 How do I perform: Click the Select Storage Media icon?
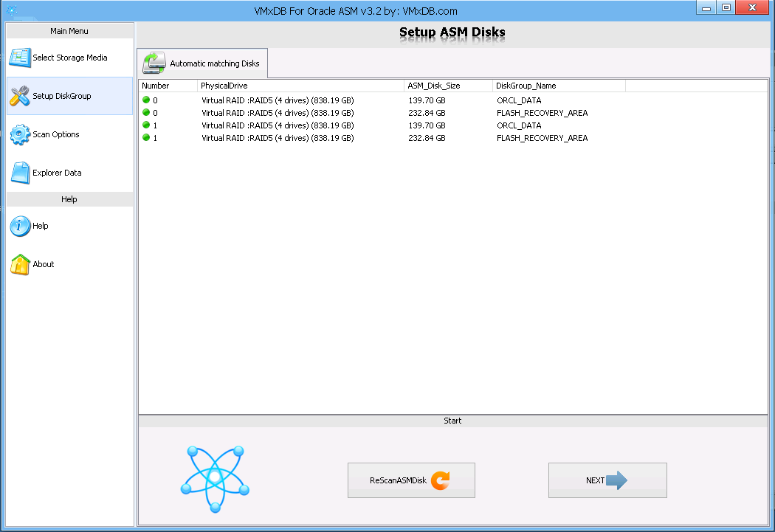point(20,58)
